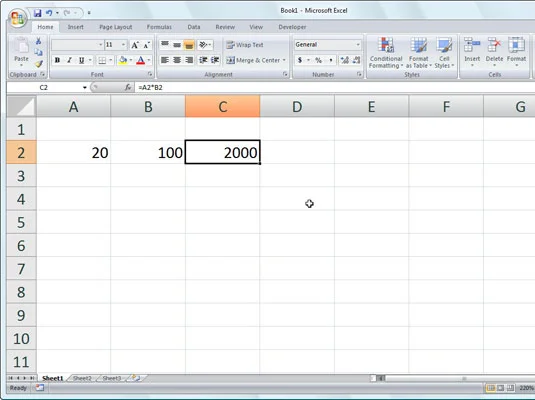535x400 pixels.
Task: Click the Increase Font Size icon
Action: (135, 45)
